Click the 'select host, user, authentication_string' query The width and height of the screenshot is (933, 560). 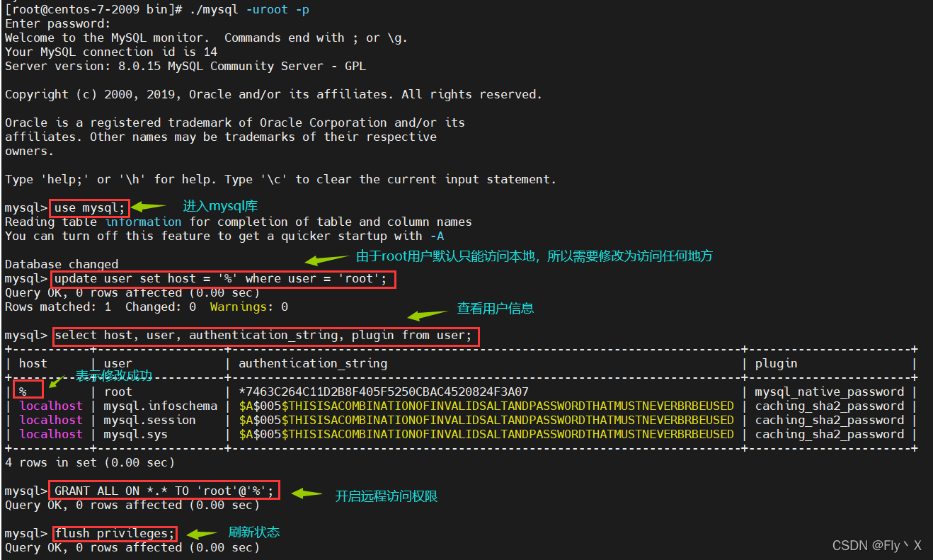click(263, 335)
